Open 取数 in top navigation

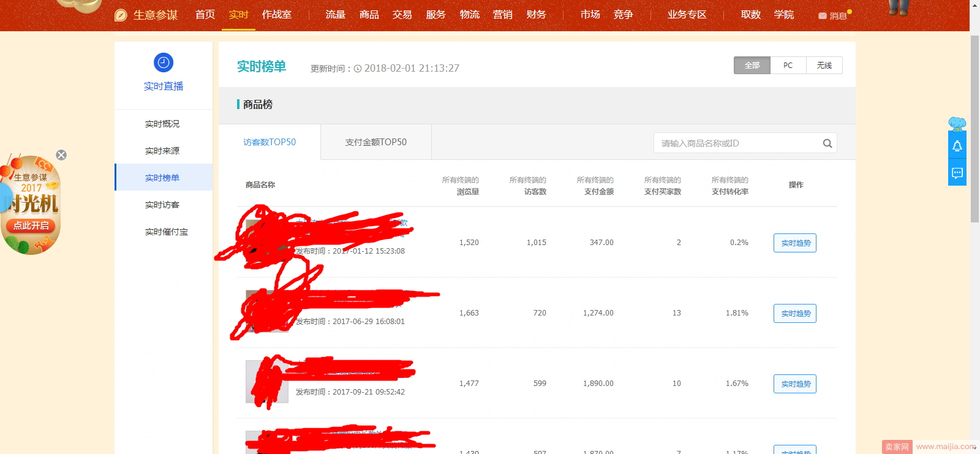coord(751,15)
